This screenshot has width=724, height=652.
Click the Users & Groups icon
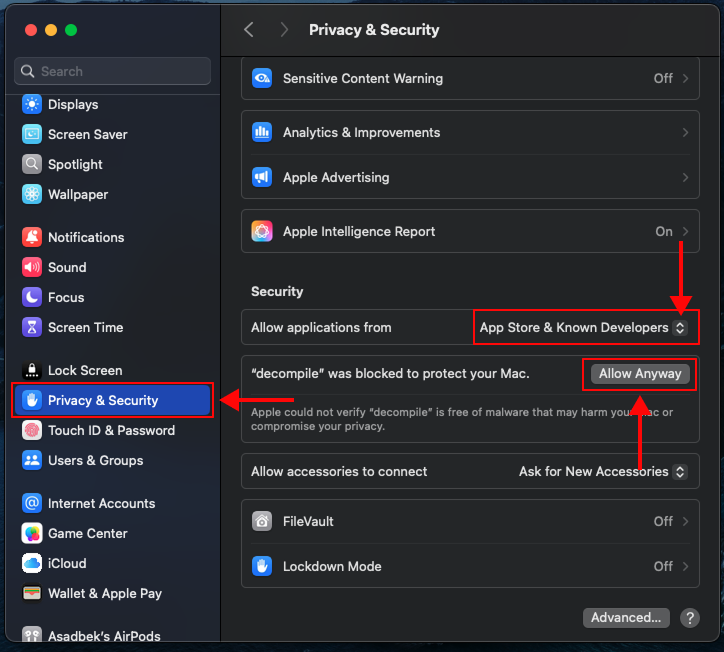[x=32, y=460]
